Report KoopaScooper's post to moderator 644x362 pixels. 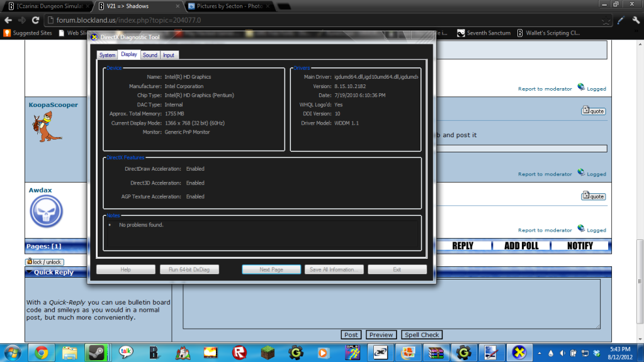pos(545,174)
